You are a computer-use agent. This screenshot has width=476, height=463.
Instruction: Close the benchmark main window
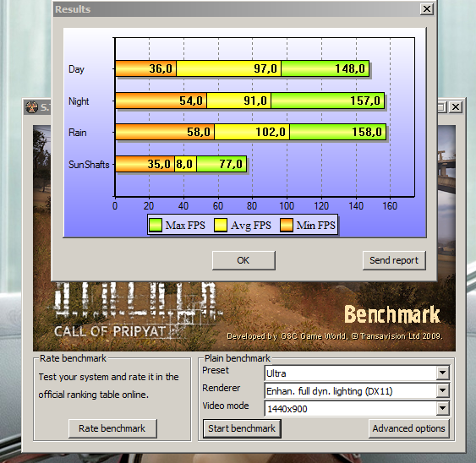[x=456, y=106]
